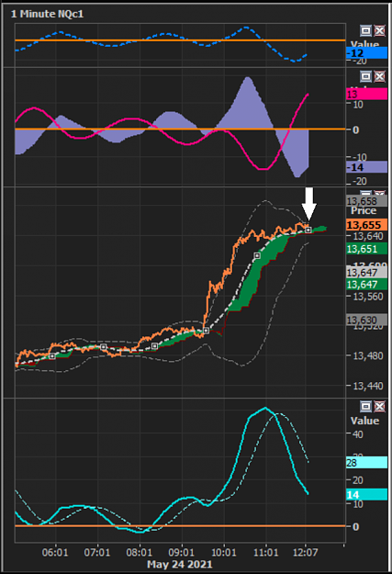392x574 pixels.
Task: Click the May 24 2021 date label
Action: point(180,564)
